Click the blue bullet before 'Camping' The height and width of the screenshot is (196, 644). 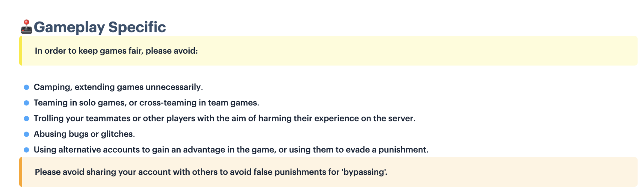point(26,87)
